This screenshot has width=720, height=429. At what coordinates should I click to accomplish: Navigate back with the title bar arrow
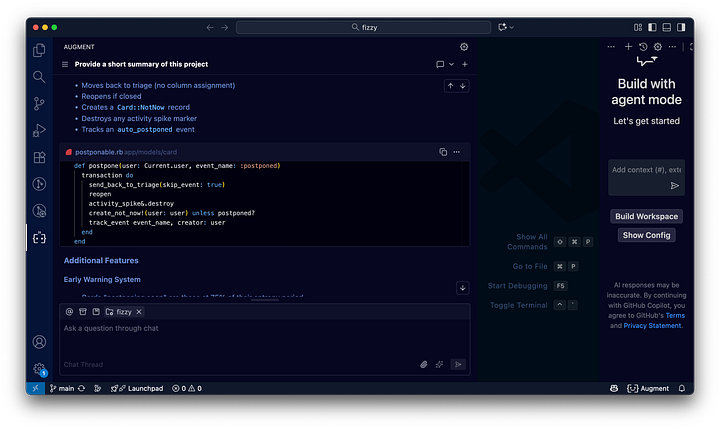210,28
